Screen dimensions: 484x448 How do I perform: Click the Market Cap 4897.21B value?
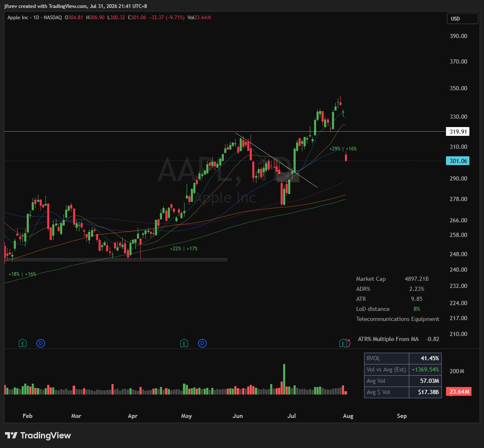click(417, 279)
